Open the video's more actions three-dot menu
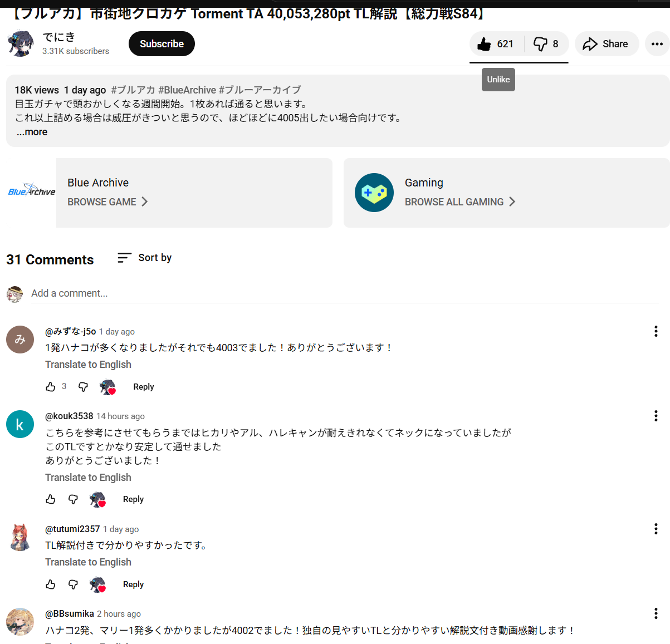This screenshot has width=670, height=644. point(657,44)
